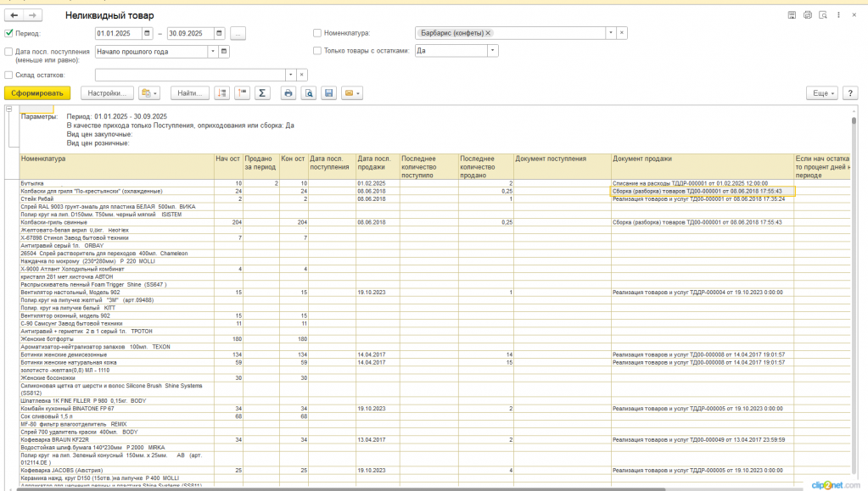868x491 pixels.
Task: Save report using blue floppy disk icon
Action: (329, 93)
